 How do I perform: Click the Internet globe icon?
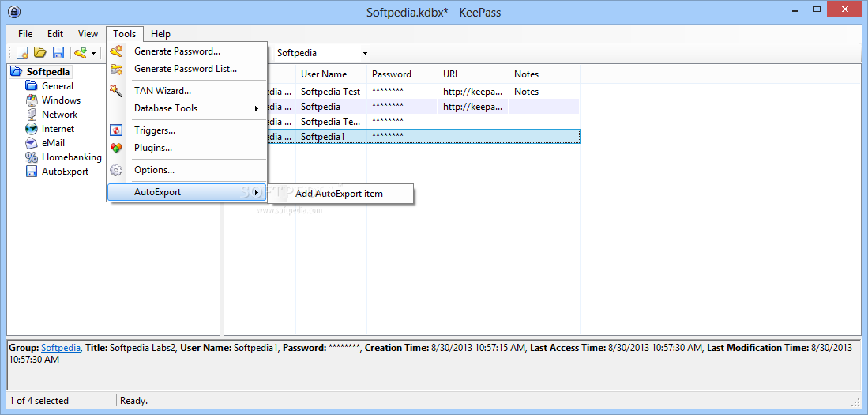coord(32,129)
